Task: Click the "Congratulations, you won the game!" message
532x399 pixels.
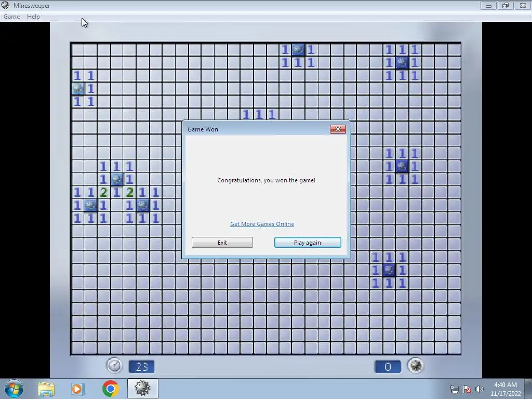Action: (267, 180)
